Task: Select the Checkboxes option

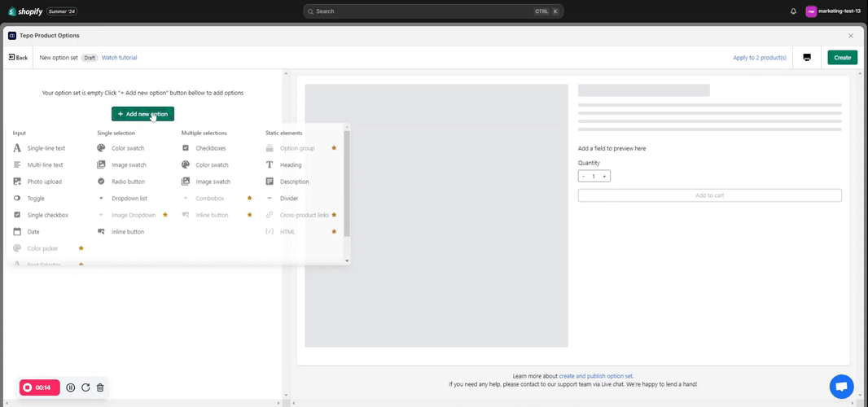Action: tap(204, 148)
